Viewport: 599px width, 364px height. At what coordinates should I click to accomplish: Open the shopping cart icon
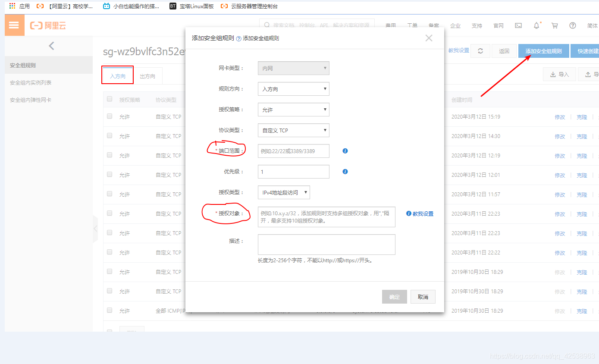[x=555, y=25]
